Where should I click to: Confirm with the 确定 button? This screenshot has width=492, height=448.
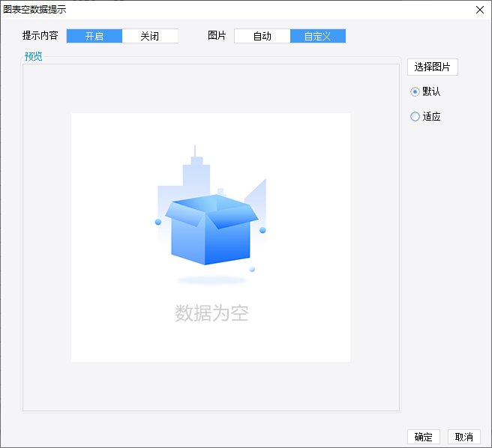coord(424,437)
